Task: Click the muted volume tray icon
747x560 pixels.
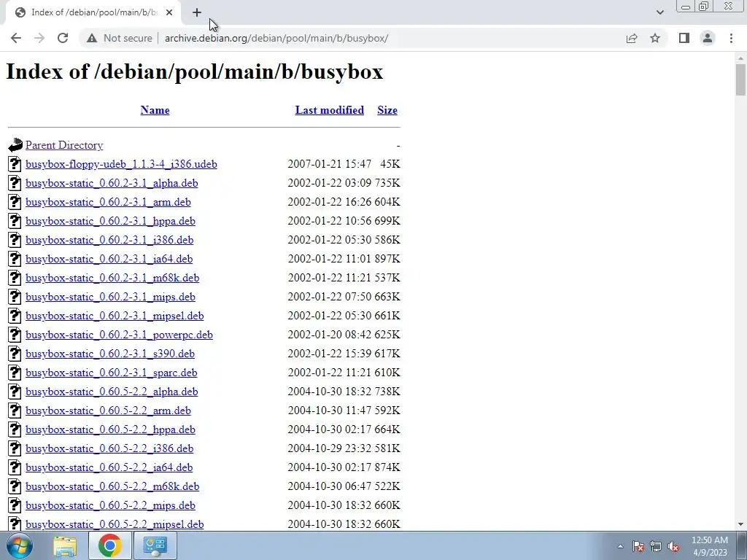Action: pyautogui.click(x=673, y=546)
